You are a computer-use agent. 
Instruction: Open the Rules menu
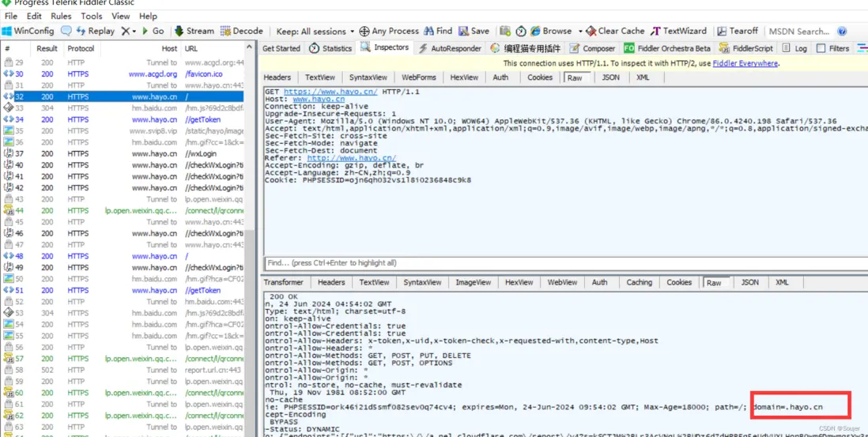pyautogui.click(x=61, y=16)
